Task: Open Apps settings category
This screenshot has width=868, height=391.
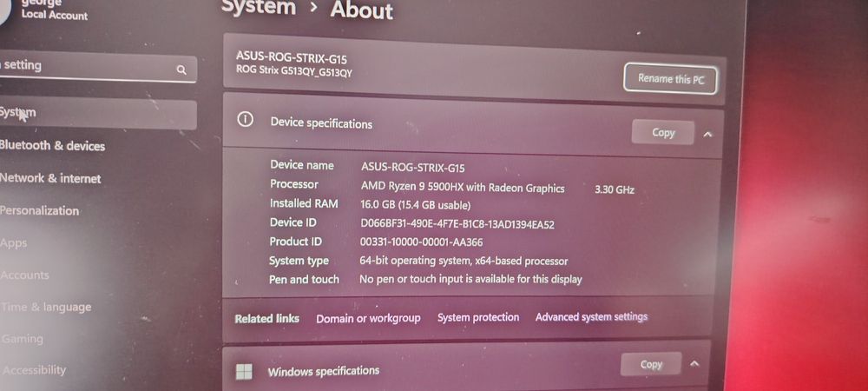Action: 14,243
